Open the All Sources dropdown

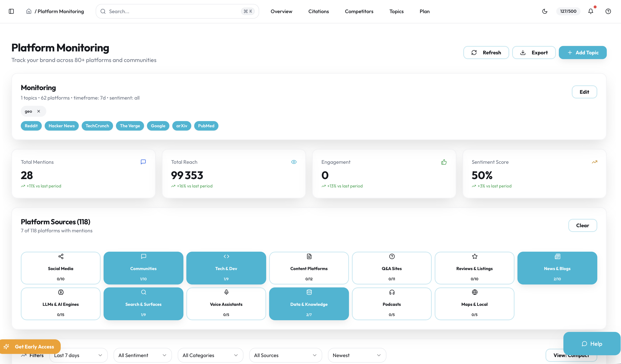pos(285,355)
